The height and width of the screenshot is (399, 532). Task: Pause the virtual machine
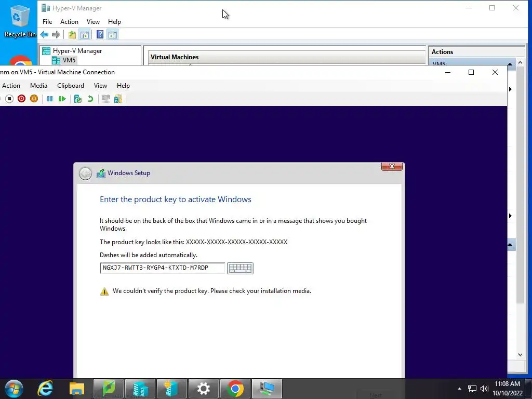click(50, 99)
